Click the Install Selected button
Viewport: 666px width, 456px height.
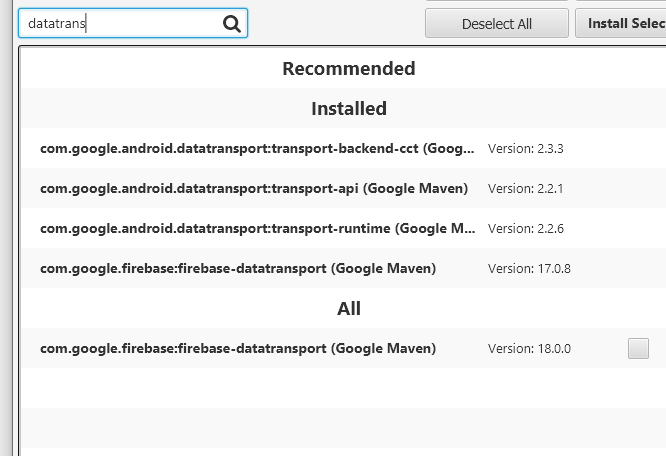pyautogui.click(x=620, y=24)
